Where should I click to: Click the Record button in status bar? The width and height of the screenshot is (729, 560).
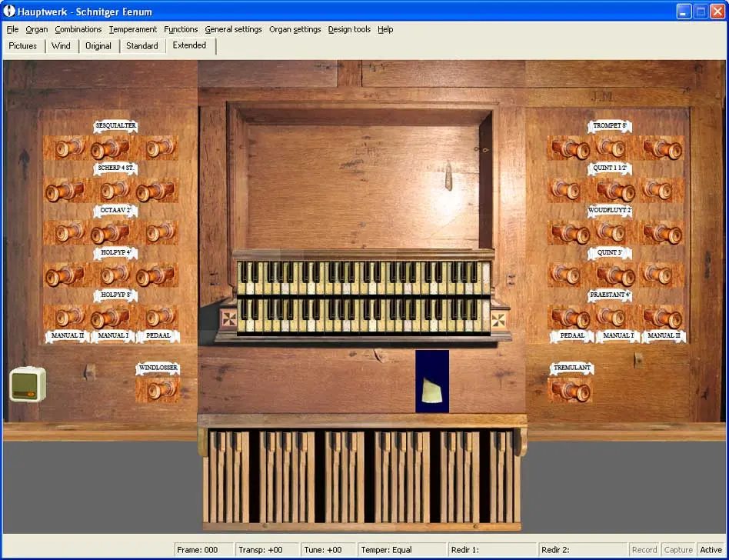(x=644, y=550)
